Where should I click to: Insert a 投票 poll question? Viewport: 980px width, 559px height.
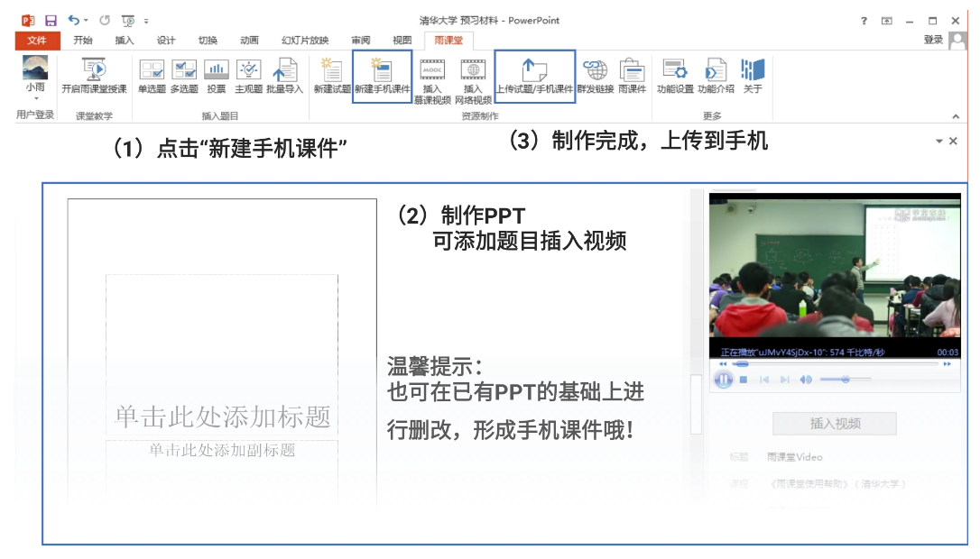(217, 76)
